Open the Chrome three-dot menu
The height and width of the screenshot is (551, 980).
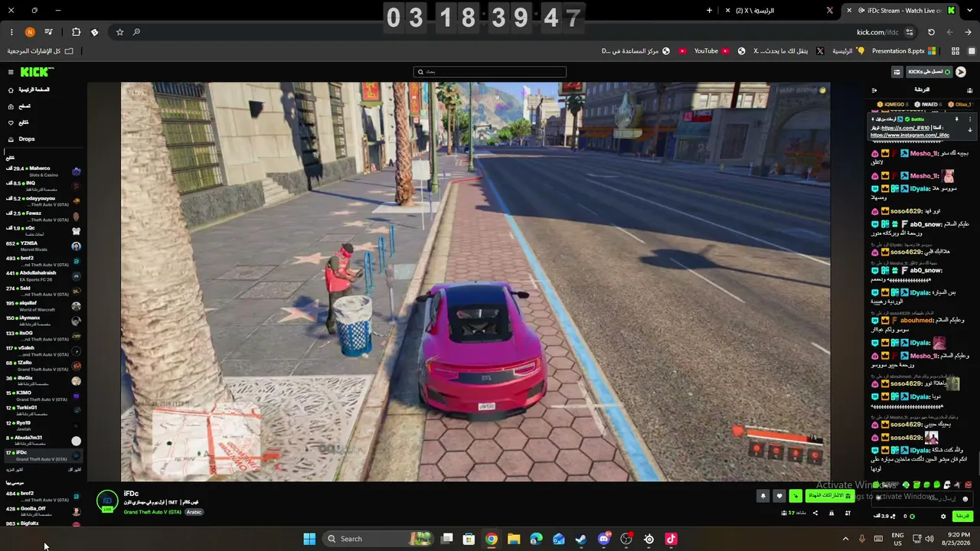point(11,32)
